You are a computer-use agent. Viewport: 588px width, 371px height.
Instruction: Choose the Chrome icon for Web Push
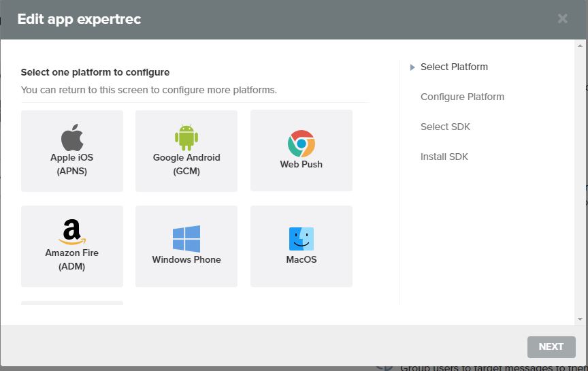(x=301, y=144)
